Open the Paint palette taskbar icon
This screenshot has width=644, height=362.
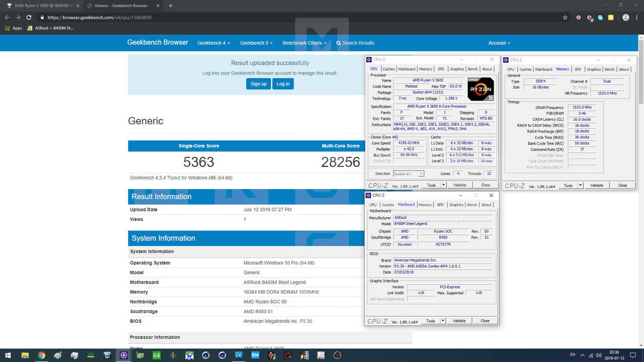click(58, 355)
